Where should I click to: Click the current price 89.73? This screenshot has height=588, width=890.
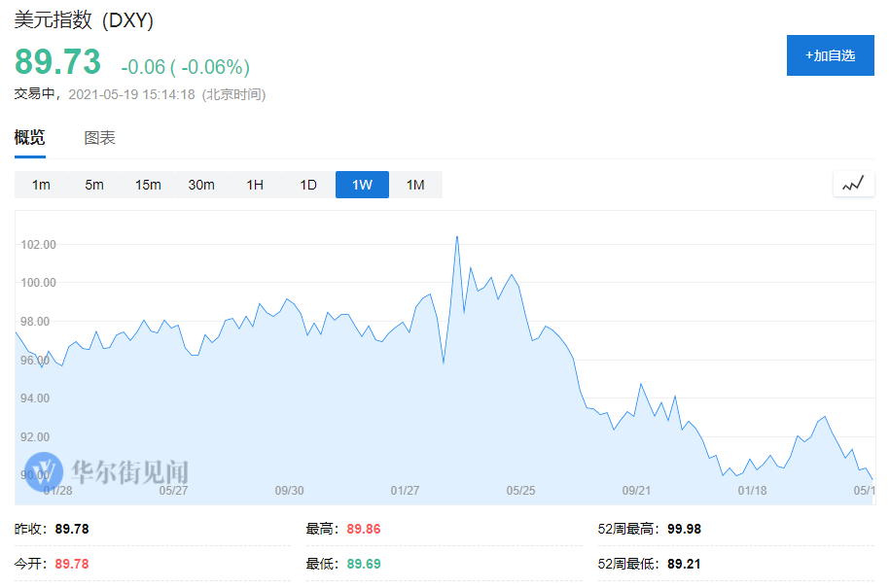[57, 62]
